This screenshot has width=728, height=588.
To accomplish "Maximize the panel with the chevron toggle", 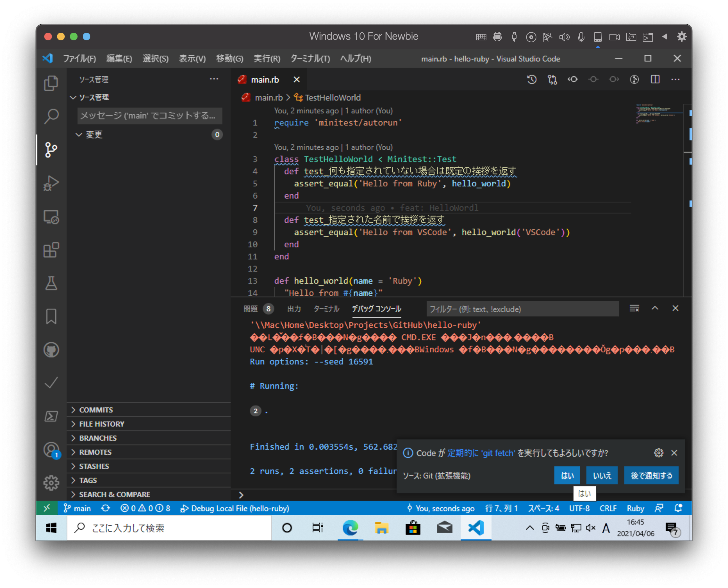I will click(x=656, y=308).
